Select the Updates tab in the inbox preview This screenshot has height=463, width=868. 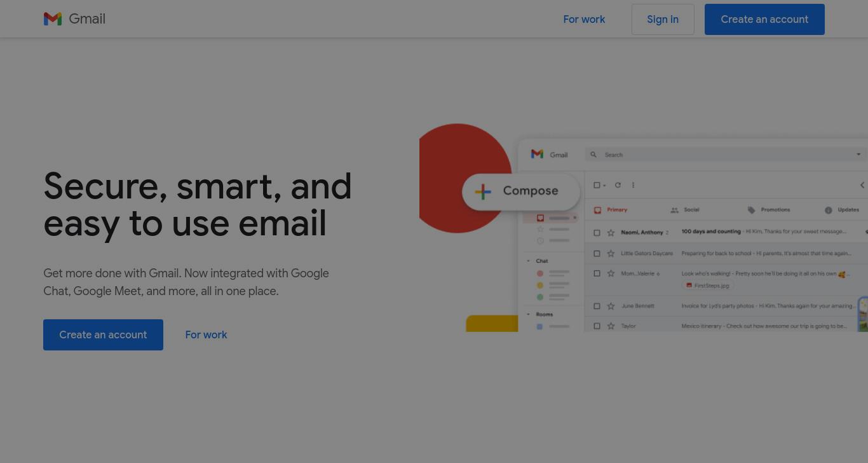coord(842,210)
